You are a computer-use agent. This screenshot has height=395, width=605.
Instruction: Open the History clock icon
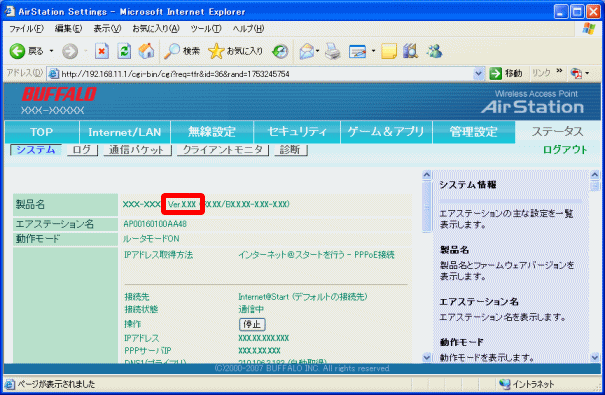coord(280,51)
